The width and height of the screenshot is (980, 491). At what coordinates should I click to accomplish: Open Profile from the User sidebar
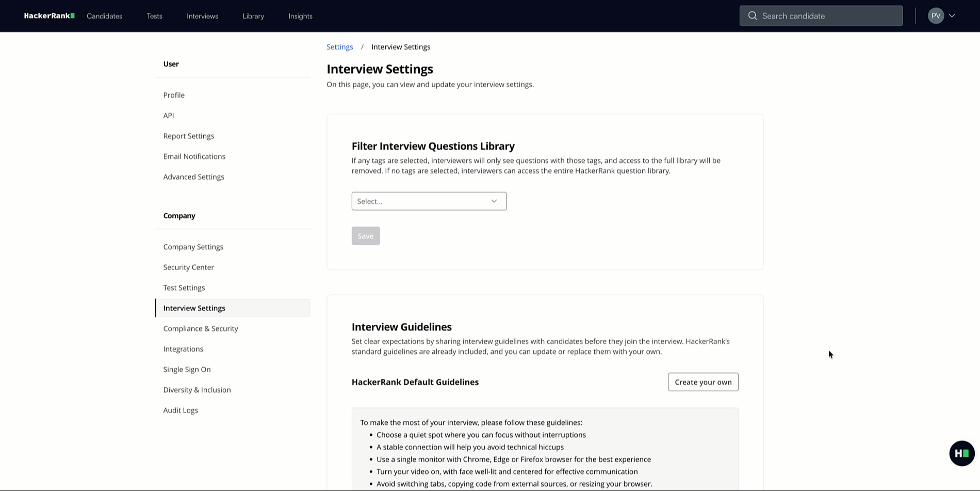(174, 95)
